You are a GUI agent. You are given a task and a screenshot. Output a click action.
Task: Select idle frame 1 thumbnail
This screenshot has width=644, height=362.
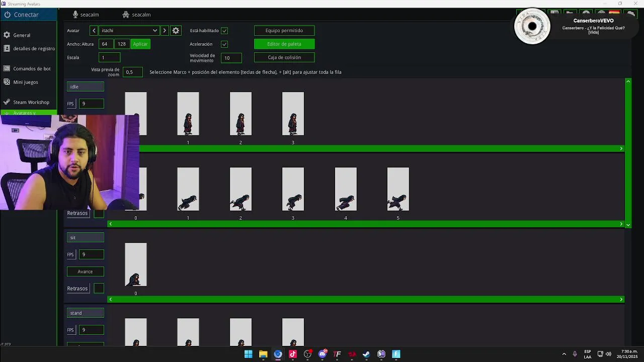pos(188,114)
